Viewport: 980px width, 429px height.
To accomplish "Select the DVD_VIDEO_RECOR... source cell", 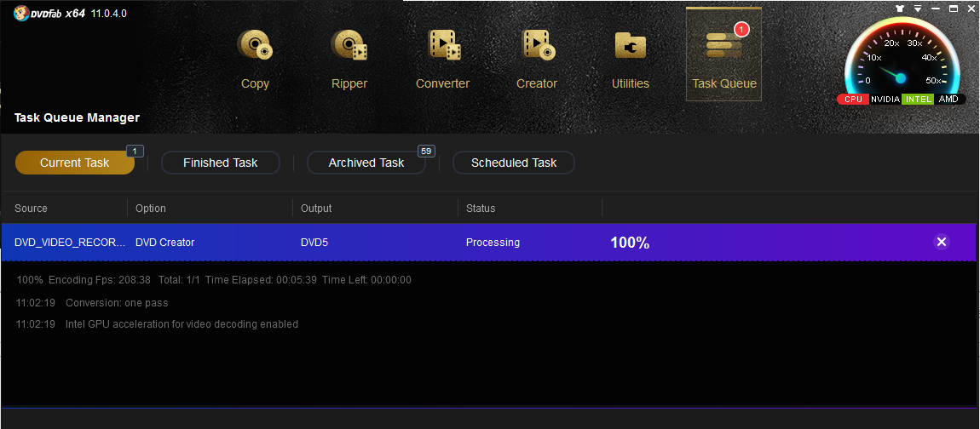I will coord(69,243).
